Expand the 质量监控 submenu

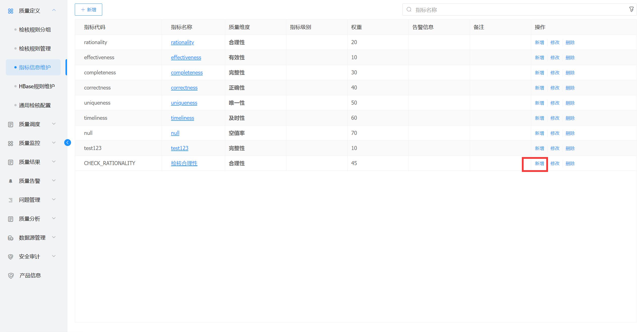(x=54, y=143)
